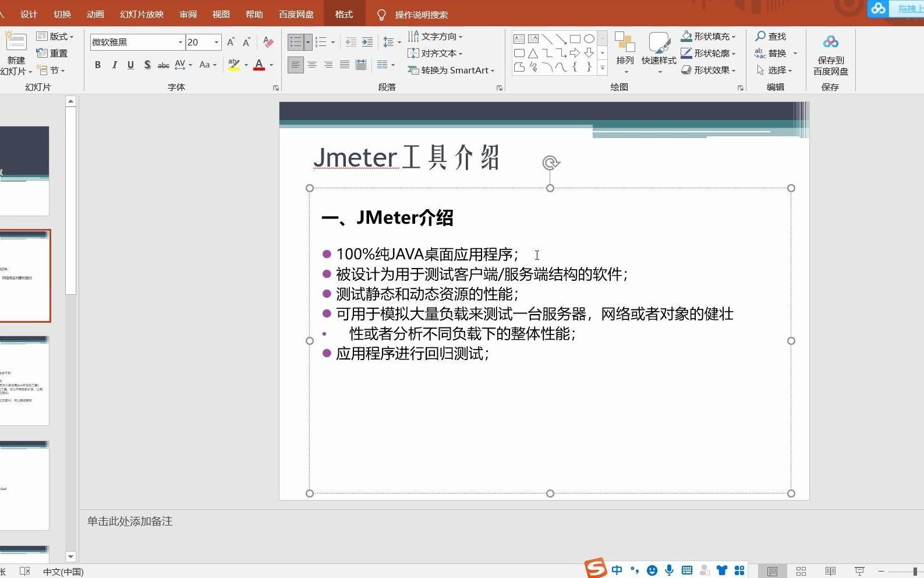Select the oval shape

click(x=589, y=39)
